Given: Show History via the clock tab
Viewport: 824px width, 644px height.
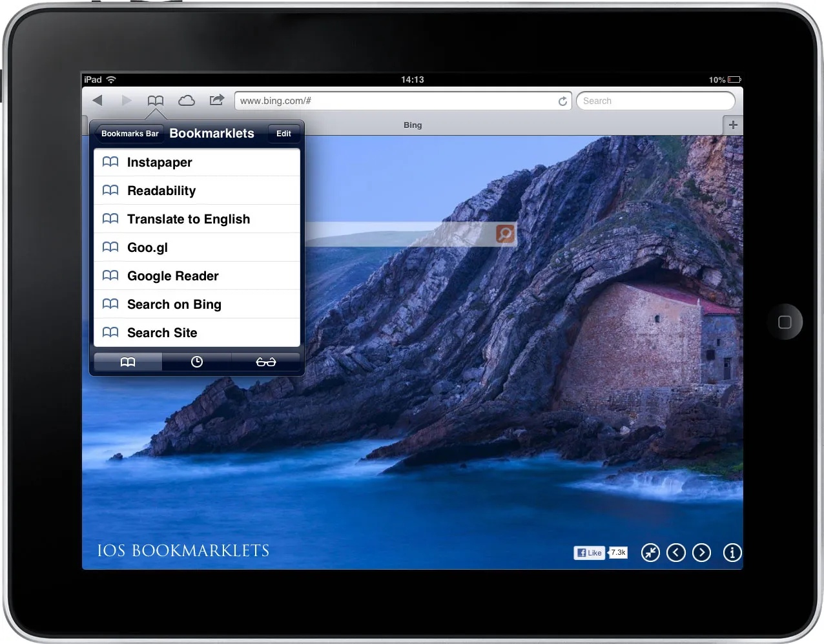Looking at the screenshot, I should click(x=197, y=362).
